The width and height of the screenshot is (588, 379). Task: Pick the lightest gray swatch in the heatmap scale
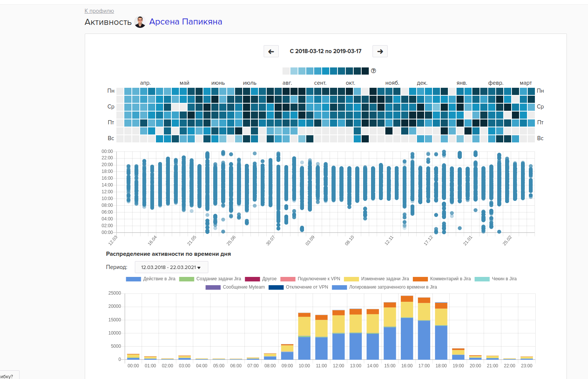click(286, 71)
